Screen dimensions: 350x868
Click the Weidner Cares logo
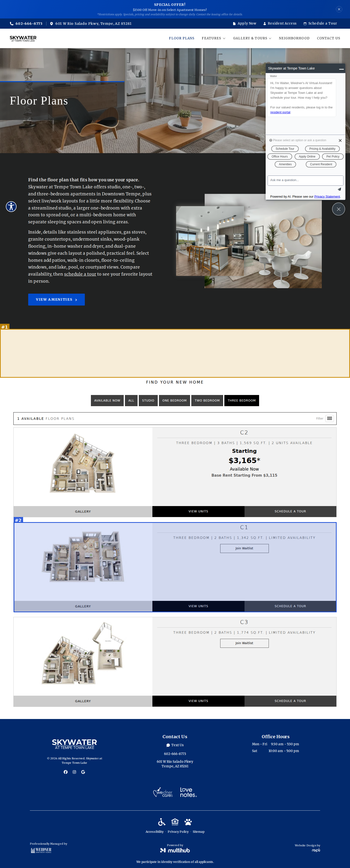tap(163, 792)
